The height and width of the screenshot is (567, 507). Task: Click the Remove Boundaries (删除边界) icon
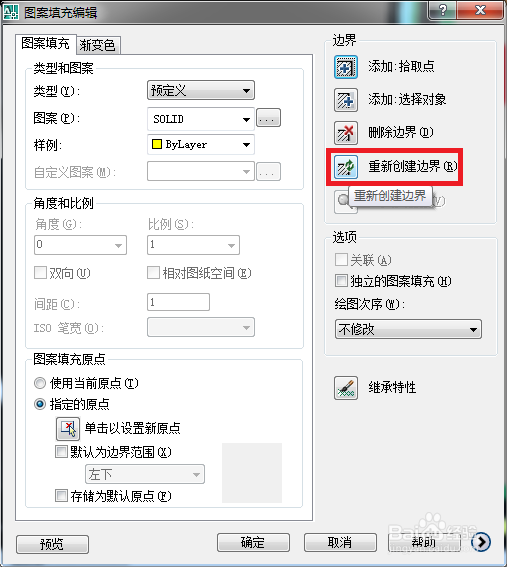click(346, 133)
